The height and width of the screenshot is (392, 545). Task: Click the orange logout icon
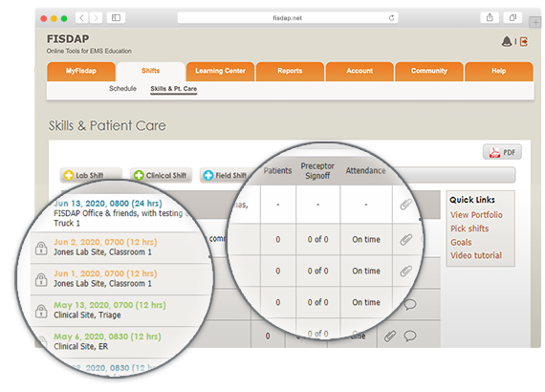524,42
